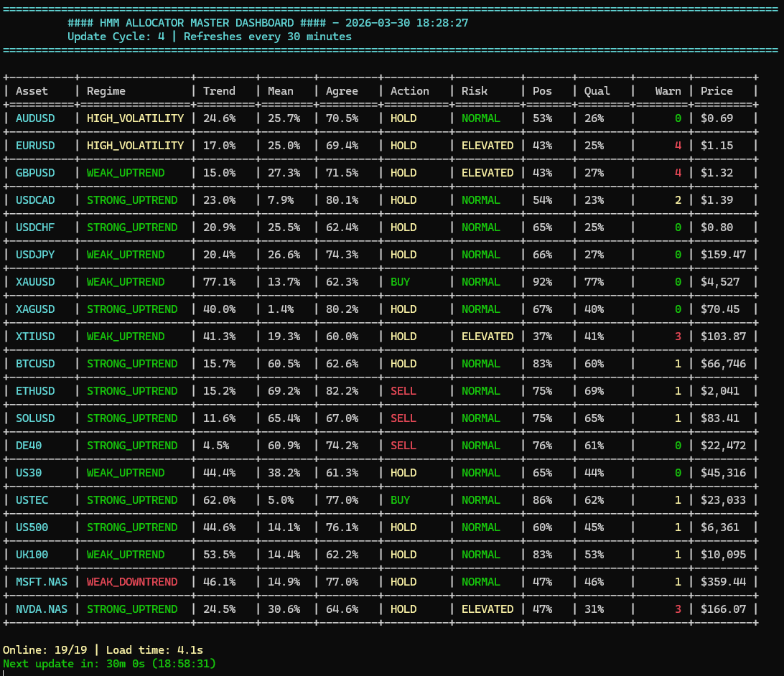
Task: Click ELEVATED risk in NVDA.NAS row
Action: point(487,609)
